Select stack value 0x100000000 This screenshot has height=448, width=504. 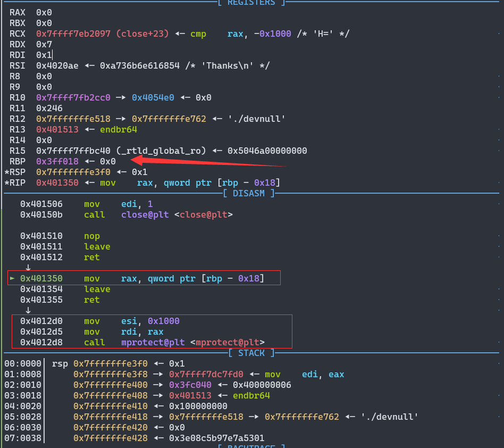[x=198, y=406]
